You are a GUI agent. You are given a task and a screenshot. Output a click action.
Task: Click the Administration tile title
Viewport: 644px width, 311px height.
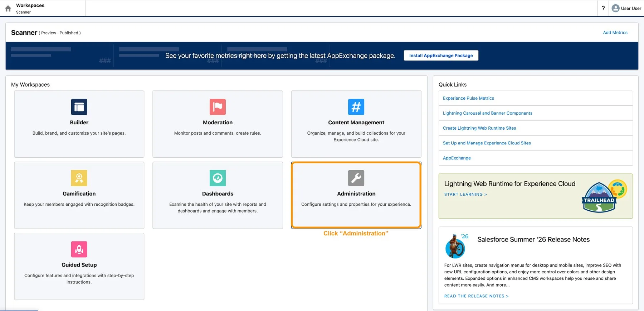click(356, 194)
